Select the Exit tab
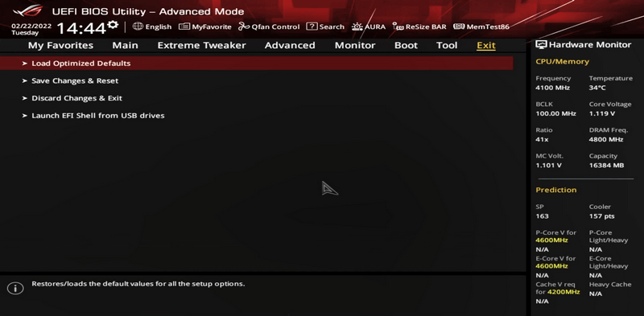The image size is (644, 316). (x=486, y=46)
